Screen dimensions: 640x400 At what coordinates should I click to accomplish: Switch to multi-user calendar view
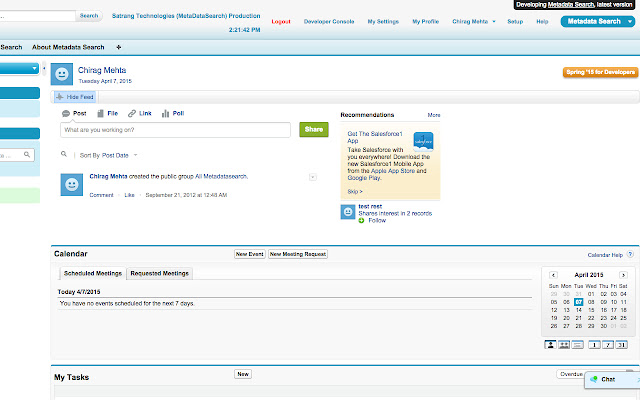(564, 345)
